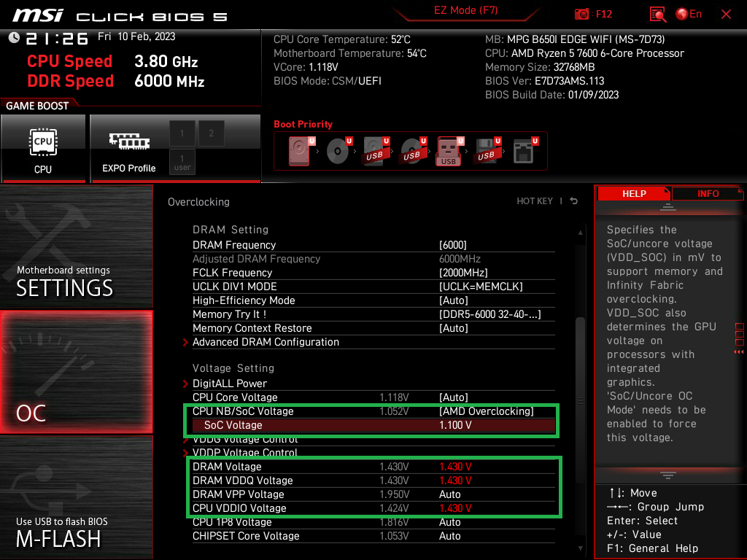The image size is (747, 560).
Task: Select the USB floppy boot priority device
Action: tap(487, 151)
